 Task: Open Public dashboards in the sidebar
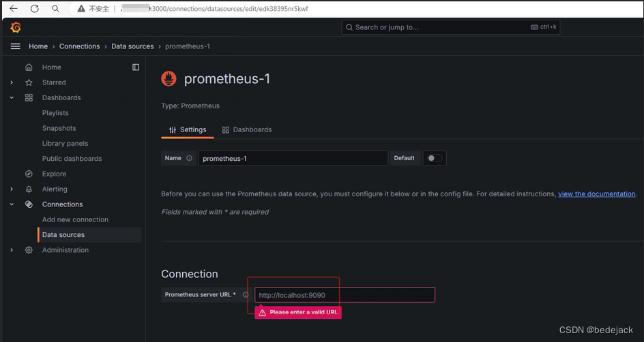(72, 159)
